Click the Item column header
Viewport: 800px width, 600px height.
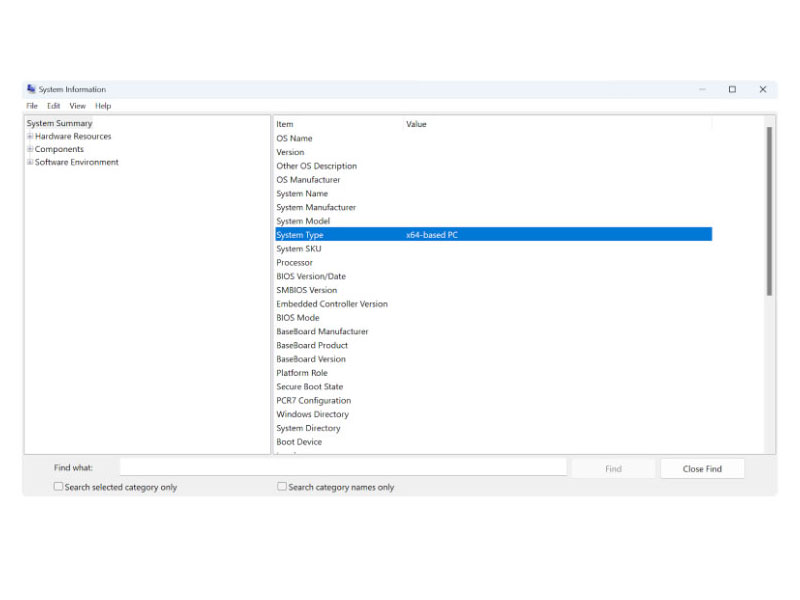tap(339, 124)
